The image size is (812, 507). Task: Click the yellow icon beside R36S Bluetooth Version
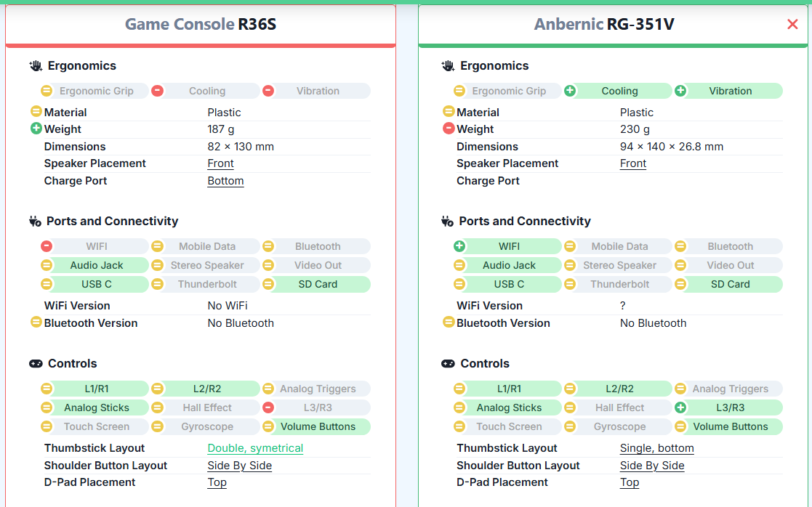[x=36, y=322]
